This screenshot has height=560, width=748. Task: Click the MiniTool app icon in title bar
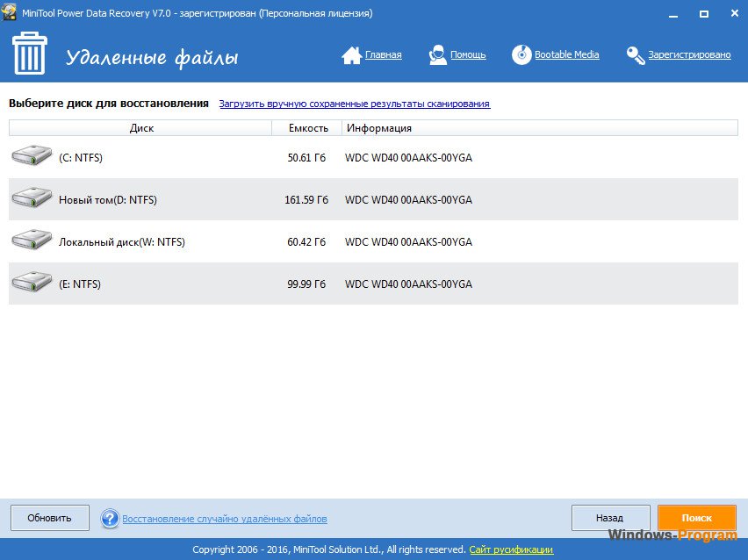[x=10, y=12]
